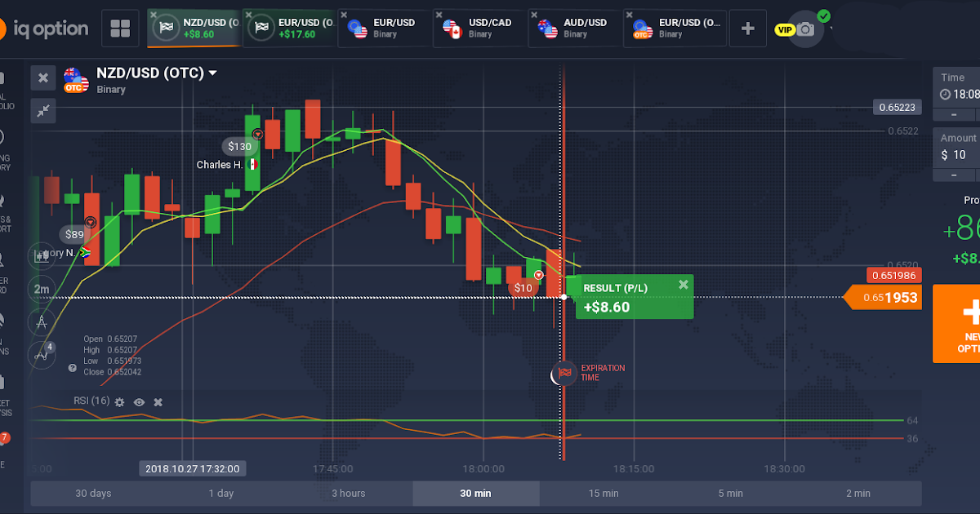
Task: Click the orange 0.651953 current price tag
Action: [x=884, y=298]
